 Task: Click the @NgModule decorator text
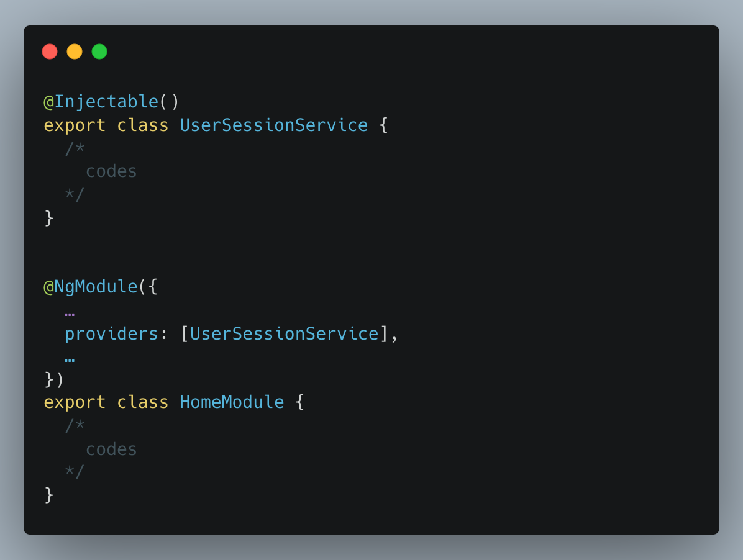point(91,287)
